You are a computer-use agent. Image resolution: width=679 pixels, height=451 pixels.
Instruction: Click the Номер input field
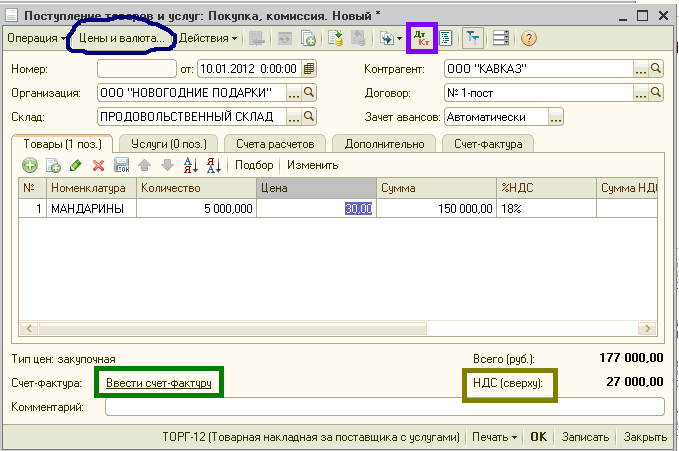[137, 68]
